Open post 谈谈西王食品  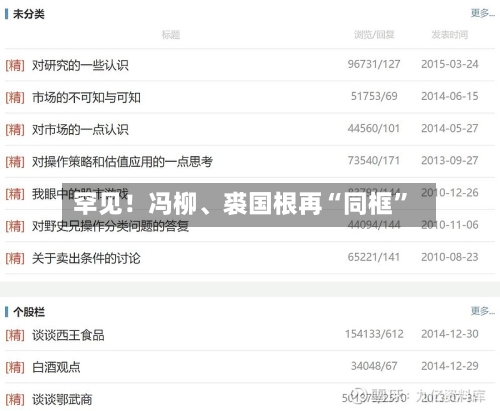68,335
